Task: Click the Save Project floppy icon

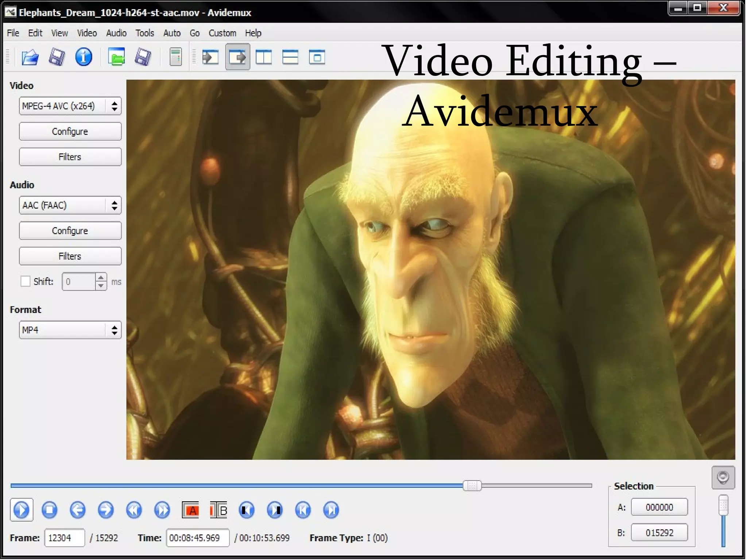Action: (143, 57)
